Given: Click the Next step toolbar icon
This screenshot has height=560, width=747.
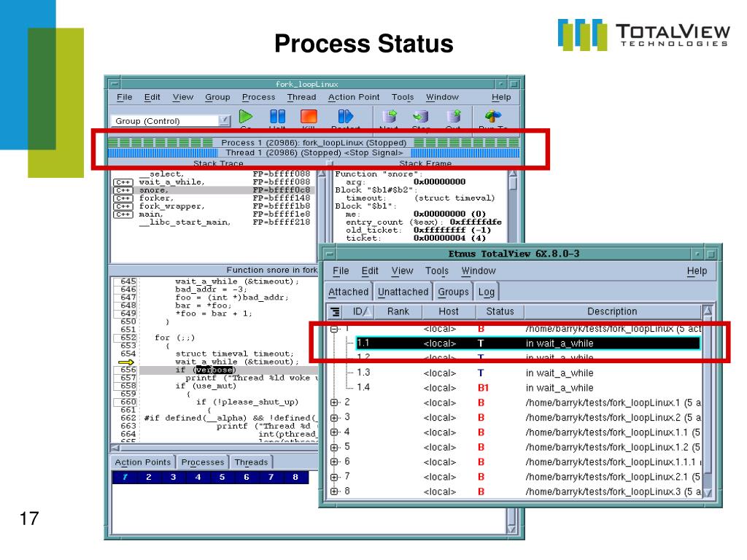Looking at the screenshot, I should click(390, 116).
